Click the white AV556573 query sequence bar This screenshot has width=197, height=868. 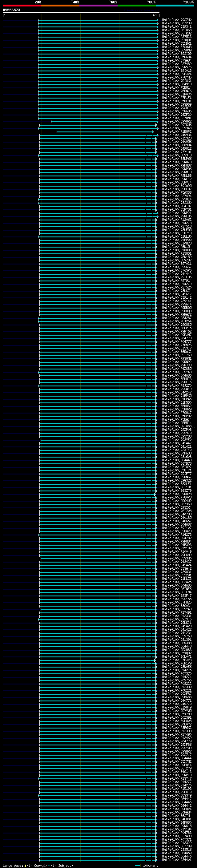81,13
